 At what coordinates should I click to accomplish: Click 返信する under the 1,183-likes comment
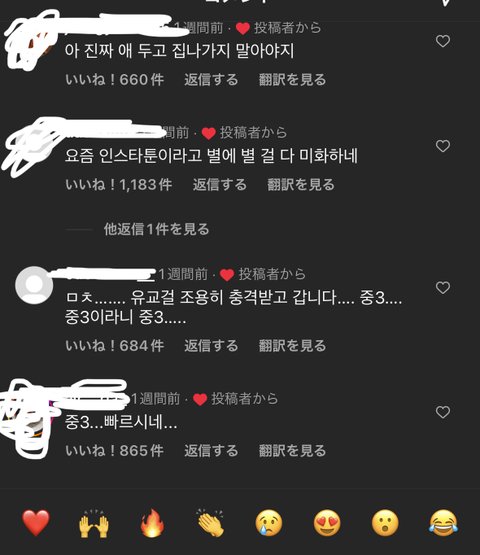[219, 184]
